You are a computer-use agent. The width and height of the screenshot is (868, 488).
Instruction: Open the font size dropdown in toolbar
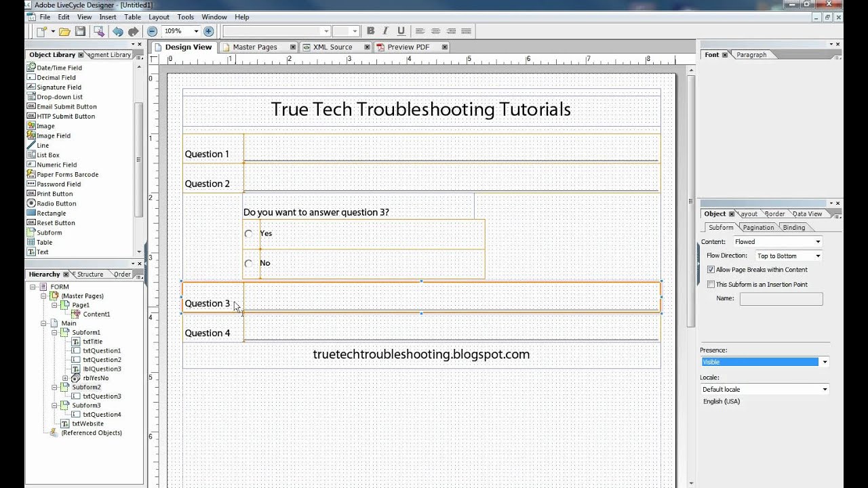(355, 31)
